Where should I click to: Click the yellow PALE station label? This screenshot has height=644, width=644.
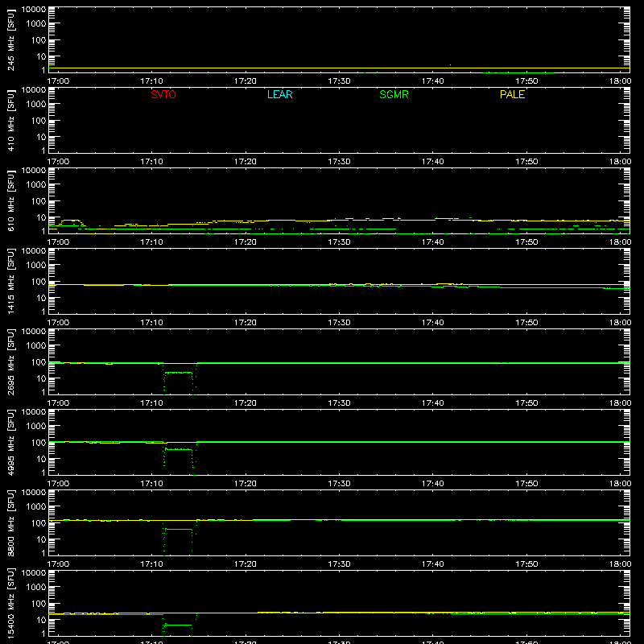512,94
